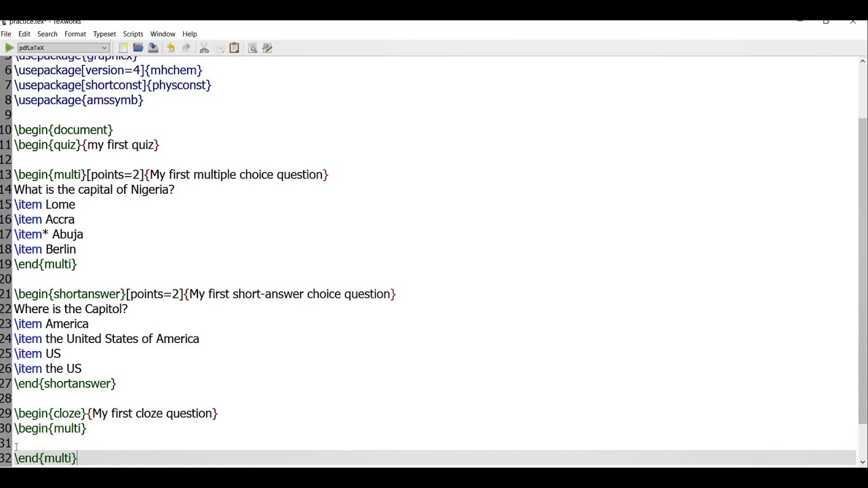Open the Edit menu
Image resolution: width=868 pixels, height=488 pixels.
click(x=24, y=34)
